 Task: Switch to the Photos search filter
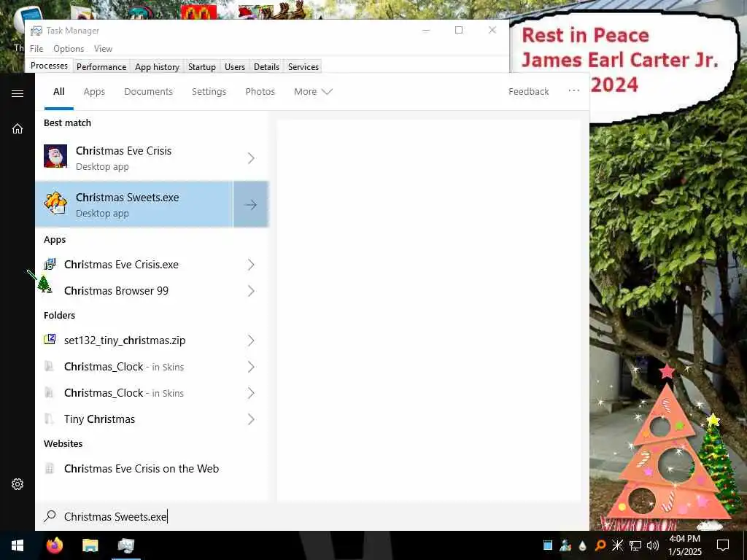pyautogui.click(x=260, y=91)
